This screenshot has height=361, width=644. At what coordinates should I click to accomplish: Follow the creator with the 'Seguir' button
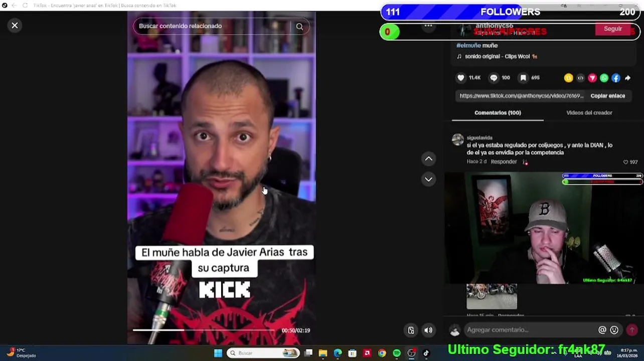612,29
